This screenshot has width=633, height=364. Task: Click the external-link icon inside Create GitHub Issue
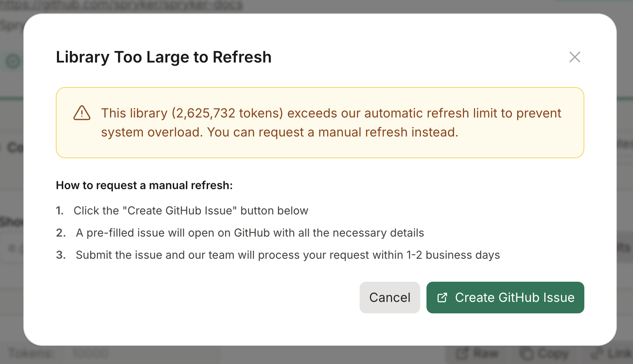443,298
